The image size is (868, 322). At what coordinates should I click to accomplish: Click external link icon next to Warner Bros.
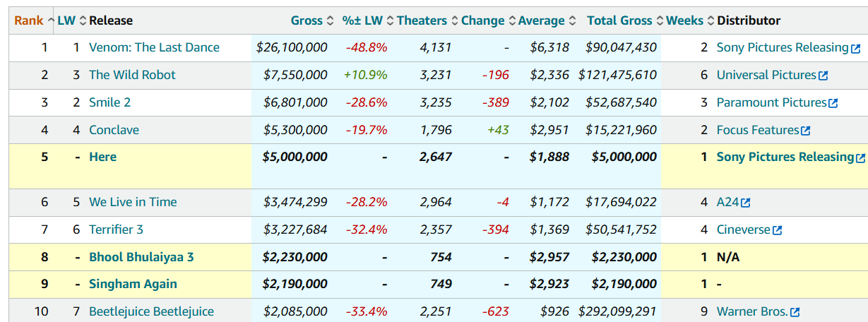[795, 312]
